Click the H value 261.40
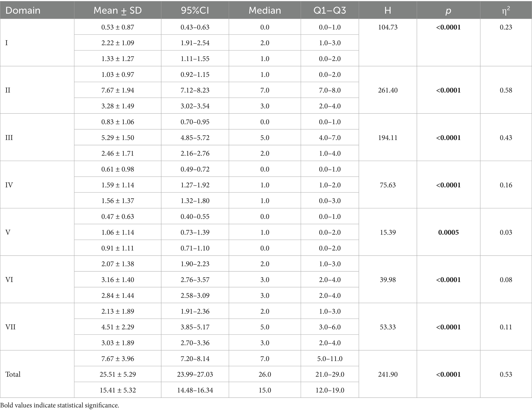Viewport: 532px width, 411px height. (x=388, y=90)
